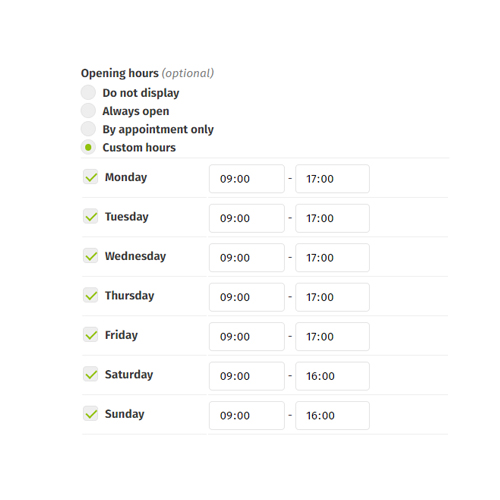
Task: Edit Monday closing time 17:00 field
Action: (x=332, y=179)
